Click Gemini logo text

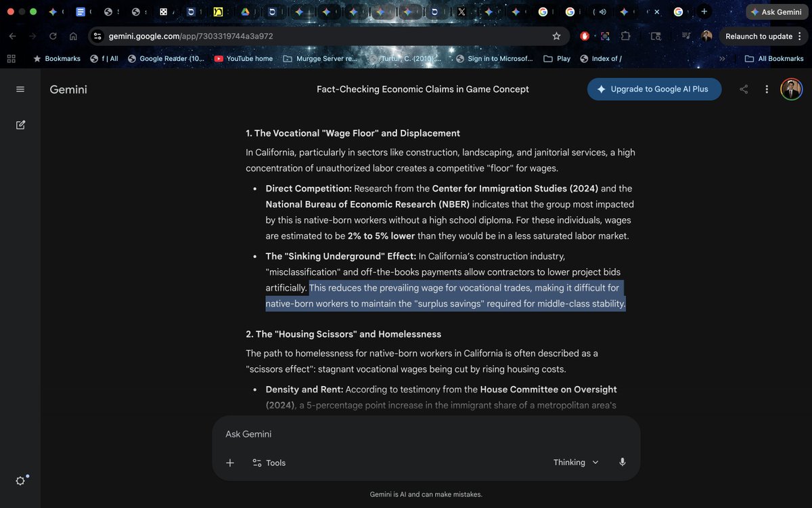pyautogui.click(x=68, y=89)
